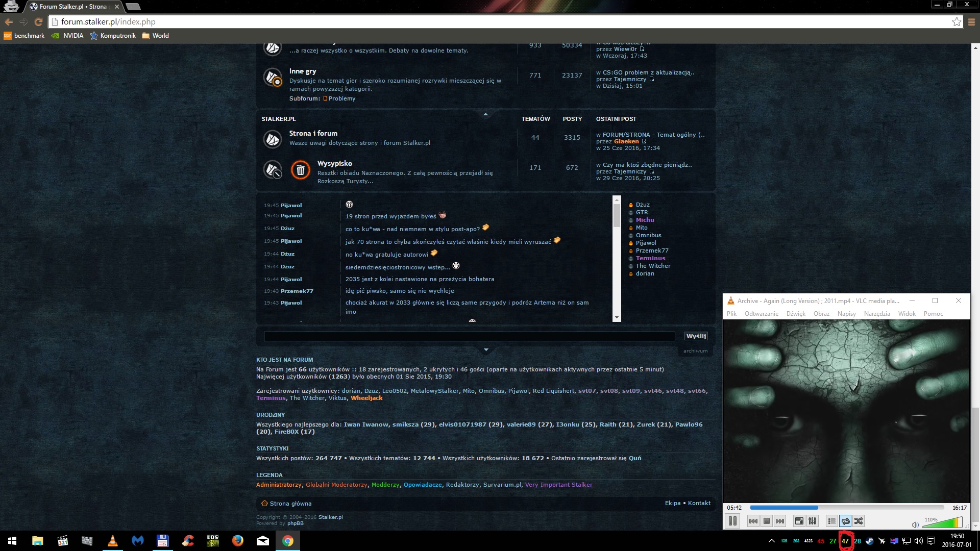Show hidden system tray icons chevron
The width and height of the screenshot is (980, 551).
pos(771,541)
